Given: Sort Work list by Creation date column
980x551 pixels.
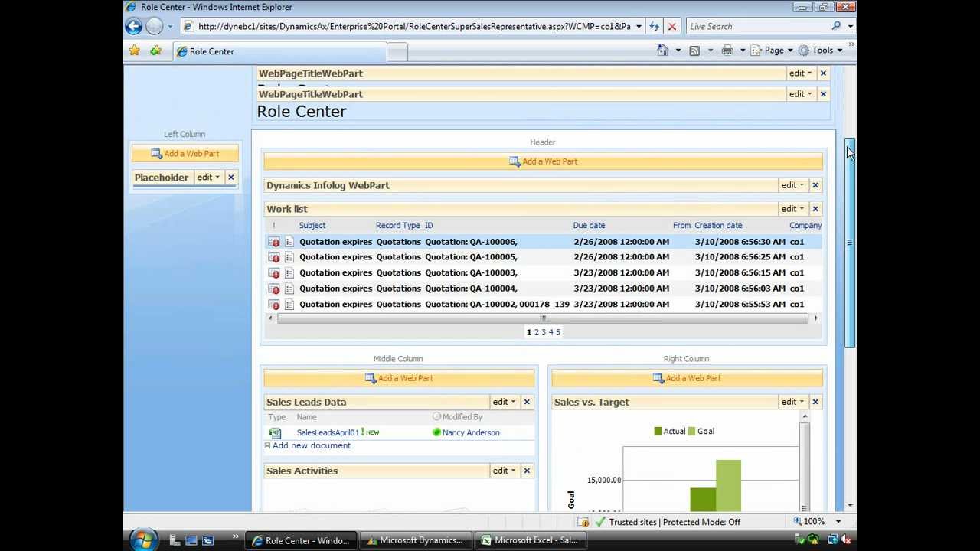Looking at the screenshot, I should [718, 226].
